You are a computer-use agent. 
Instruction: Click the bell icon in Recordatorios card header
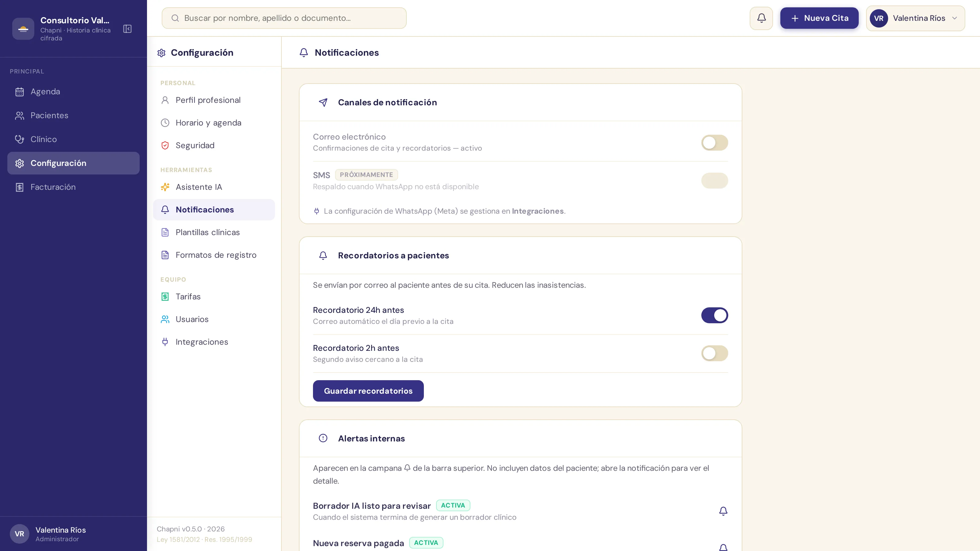[x=323, y=256]
